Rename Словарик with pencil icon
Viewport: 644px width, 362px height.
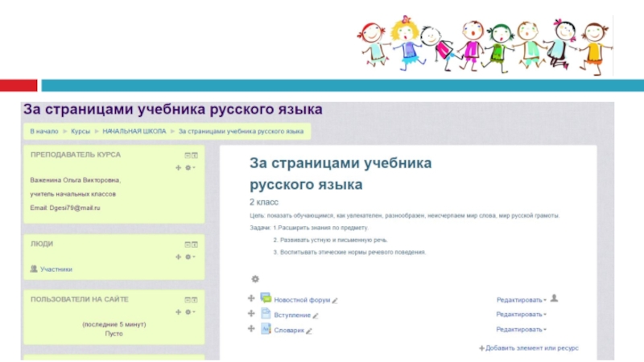pos(309,331)
